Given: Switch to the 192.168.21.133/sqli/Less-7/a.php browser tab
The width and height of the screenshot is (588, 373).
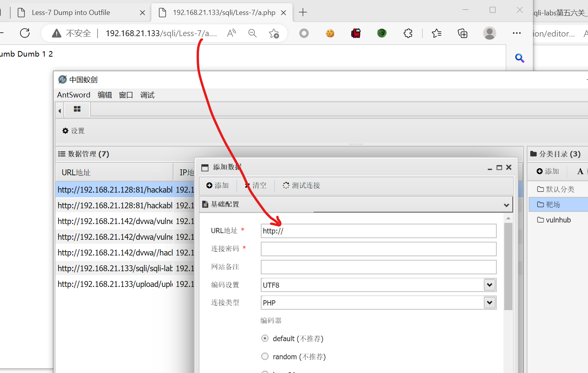Looking at the screenshot, I should tap(222, 13).
